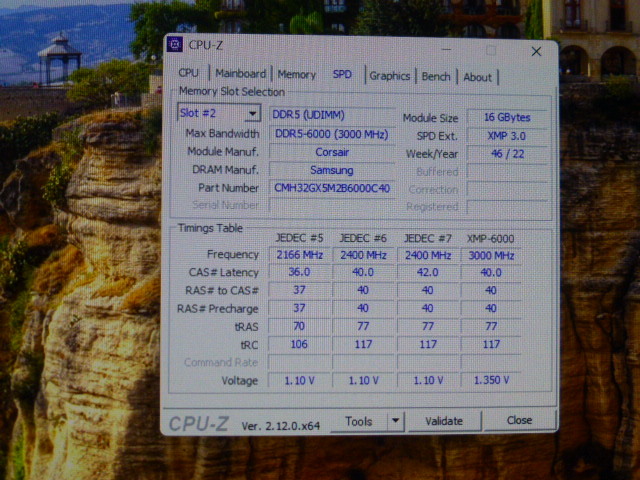Click the JEDEC #5 column header
This screenshot has width=640, height=480.
pyautogui.click(x=299, y=238)
